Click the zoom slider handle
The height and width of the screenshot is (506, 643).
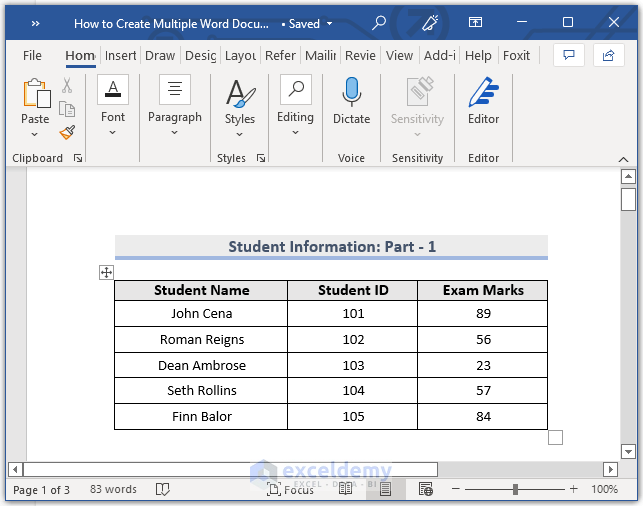(515, 490)
